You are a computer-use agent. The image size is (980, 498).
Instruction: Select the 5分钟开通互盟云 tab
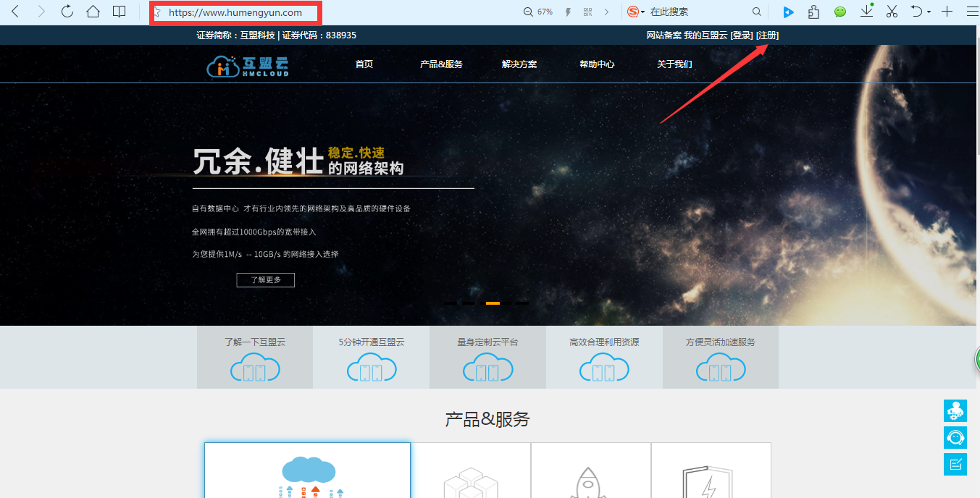[372, 357]
